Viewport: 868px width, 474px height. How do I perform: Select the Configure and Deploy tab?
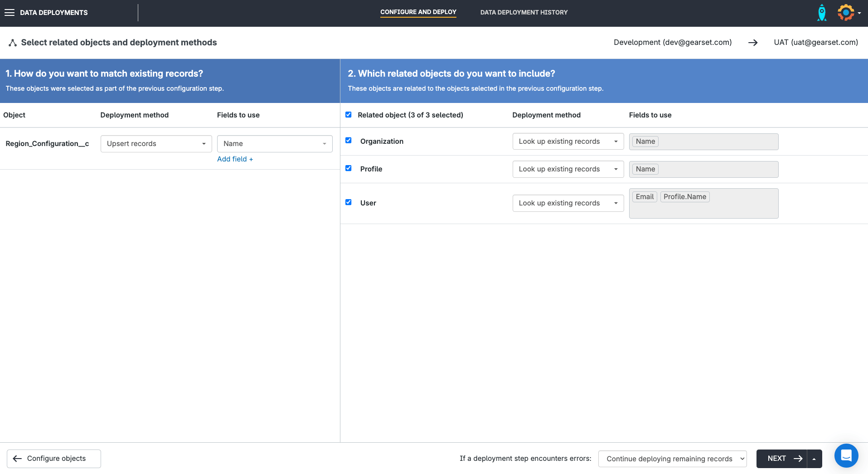(418, 12)
